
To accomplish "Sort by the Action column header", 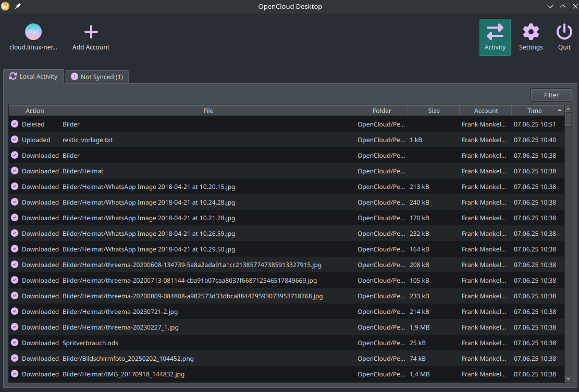I will point(35,111).
